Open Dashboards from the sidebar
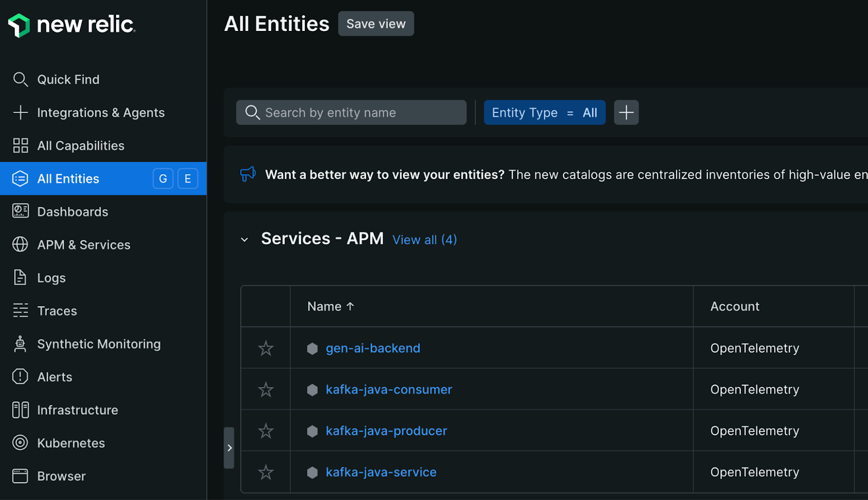This screenshot has height=500, width=868. coord(73,212)
